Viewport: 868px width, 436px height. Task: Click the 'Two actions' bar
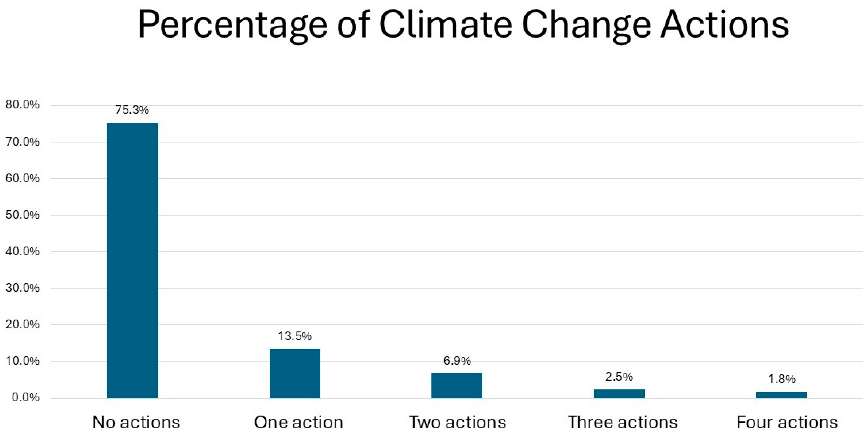457,385
